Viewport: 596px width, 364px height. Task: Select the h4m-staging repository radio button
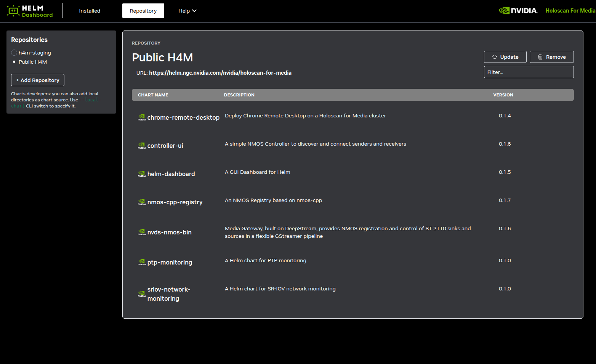pyautogui.click(x=14, y=53)
